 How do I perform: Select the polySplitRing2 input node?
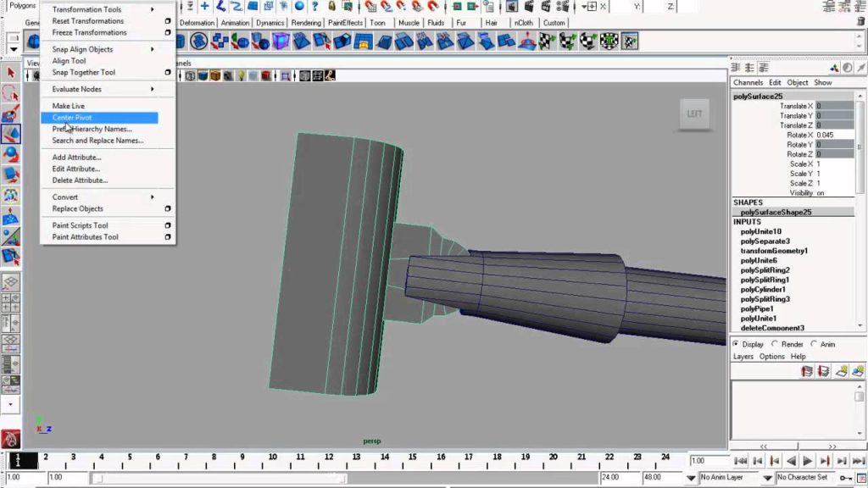coord(765,270)
